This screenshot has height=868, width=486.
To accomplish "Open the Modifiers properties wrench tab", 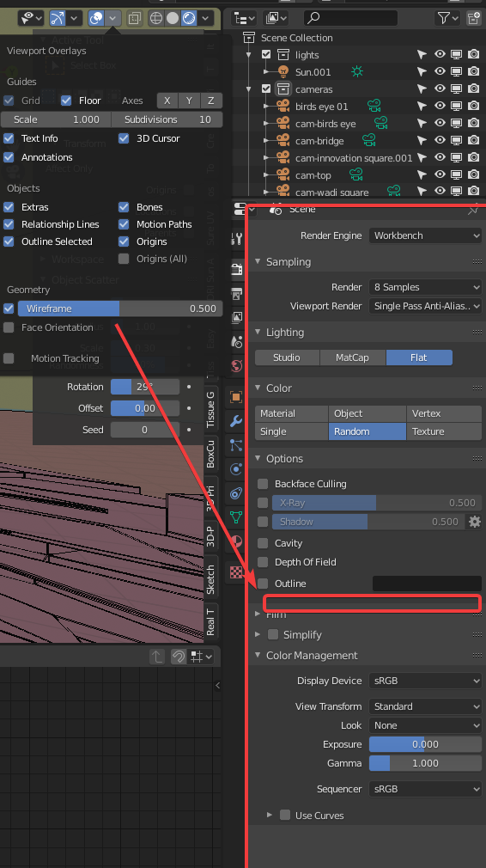I will (237, 421).
